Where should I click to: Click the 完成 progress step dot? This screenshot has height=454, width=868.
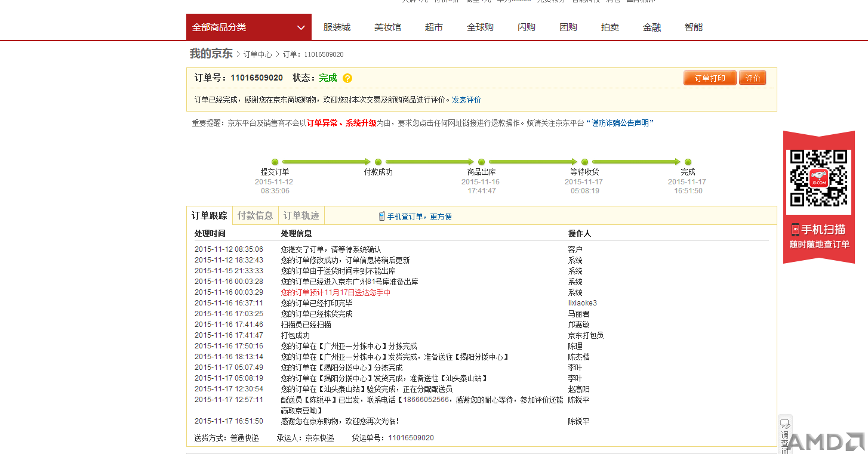click(688, 162)
